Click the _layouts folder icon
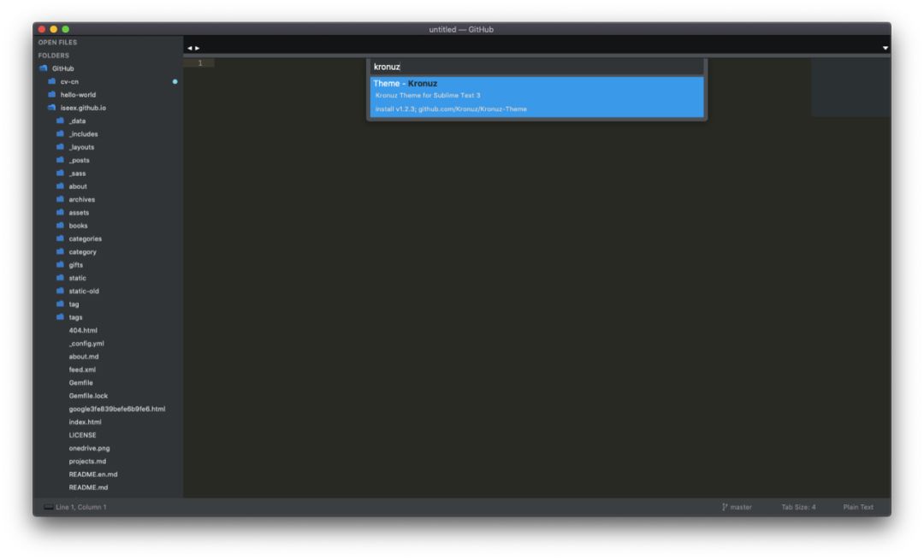Viewport: 924px width, 560px height. point(60,146)
